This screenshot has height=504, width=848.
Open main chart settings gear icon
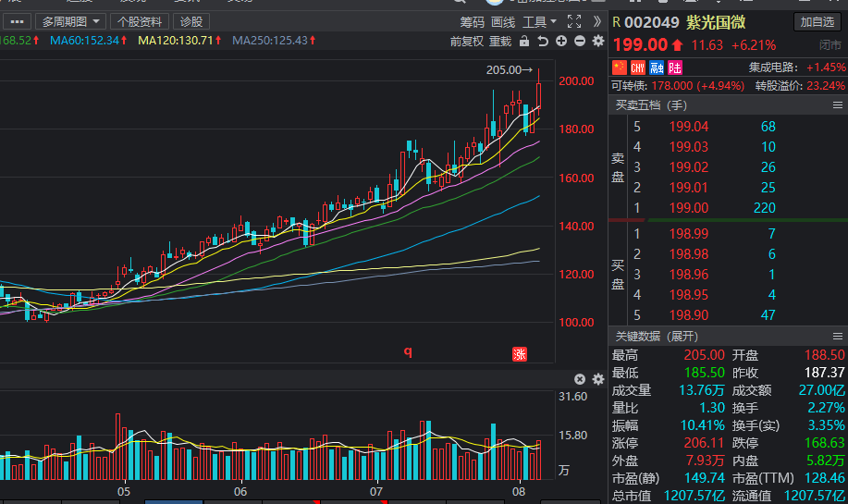[x=598, y=41]
